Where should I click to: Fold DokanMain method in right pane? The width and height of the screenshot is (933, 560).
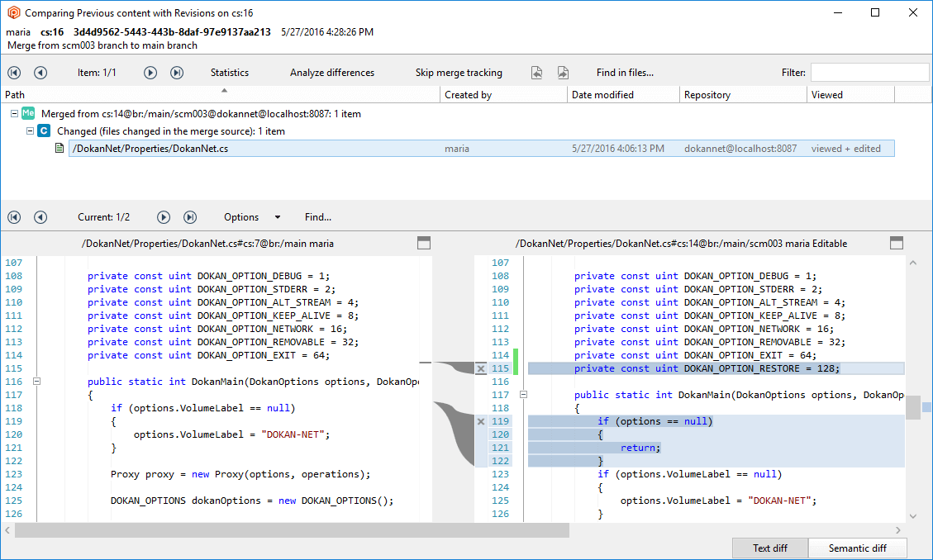pos(524,394)
